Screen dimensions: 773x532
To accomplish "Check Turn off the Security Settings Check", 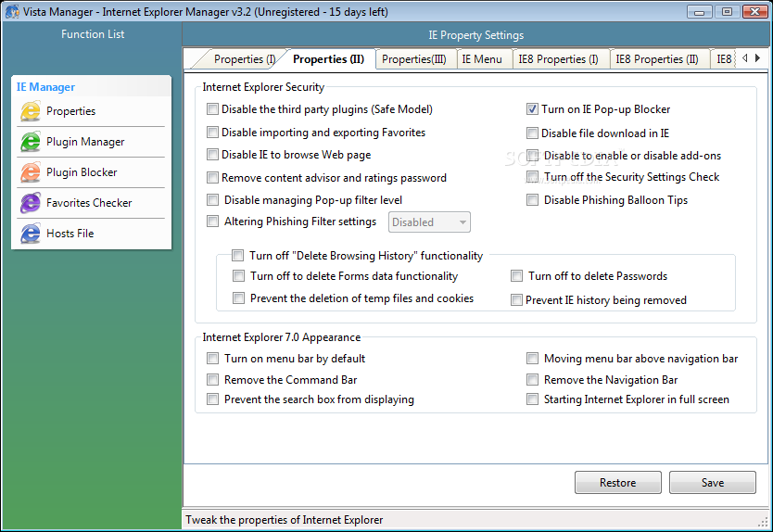I will pos(532,176).
